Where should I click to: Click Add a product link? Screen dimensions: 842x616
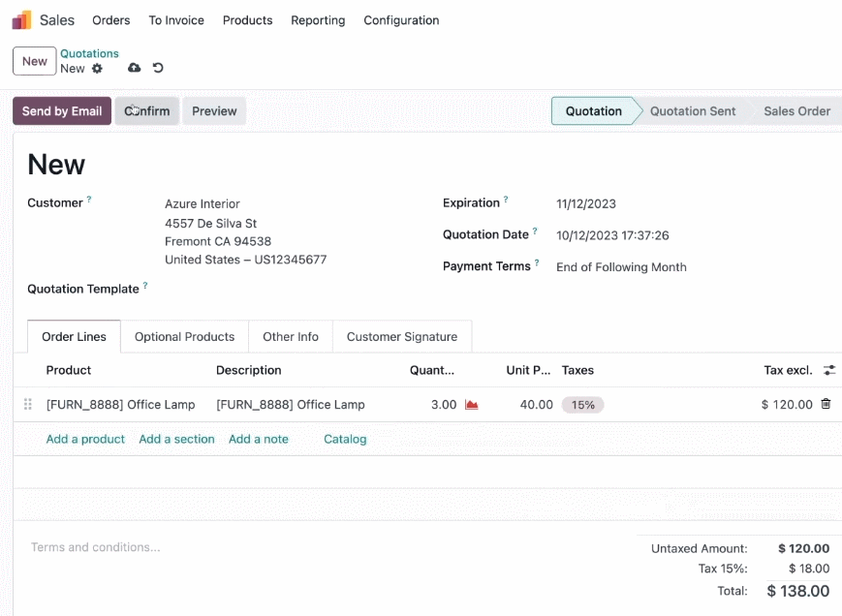pyautogui.click(x=85, y=439)
